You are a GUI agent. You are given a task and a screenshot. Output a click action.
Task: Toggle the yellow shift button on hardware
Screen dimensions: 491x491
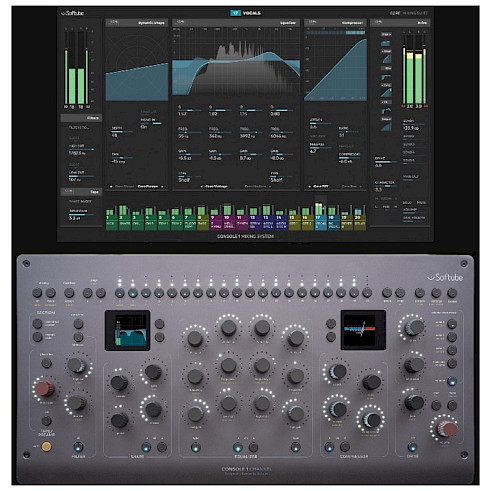(x=46, y=446)
